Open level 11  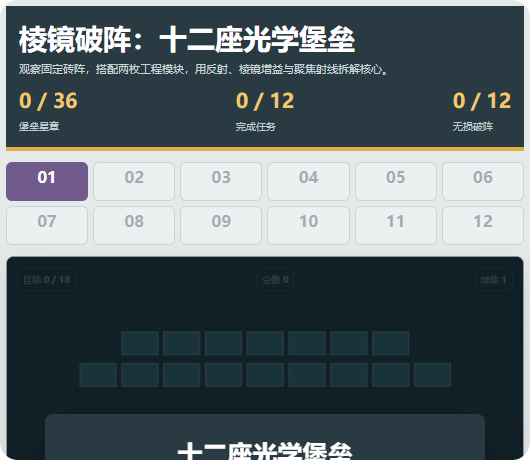[396, 225]
